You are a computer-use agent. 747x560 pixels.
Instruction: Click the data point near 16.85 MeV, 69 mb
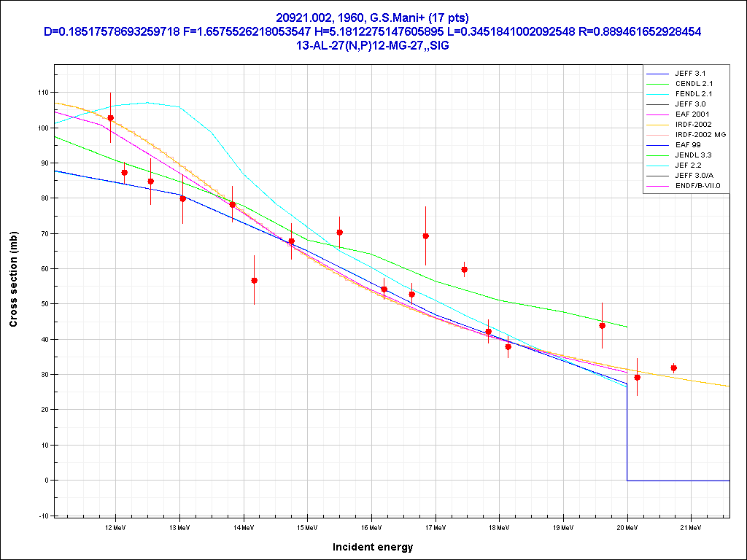[425, 236]
